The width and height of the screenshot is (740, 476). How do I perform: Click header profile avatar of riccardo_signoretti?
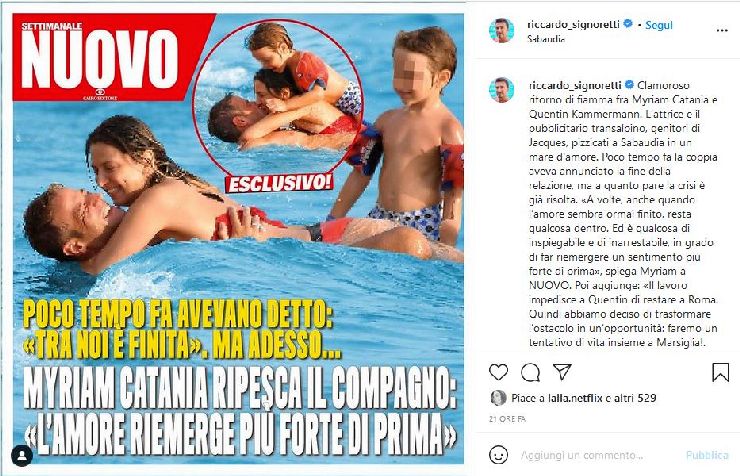(x=501, y=31)
